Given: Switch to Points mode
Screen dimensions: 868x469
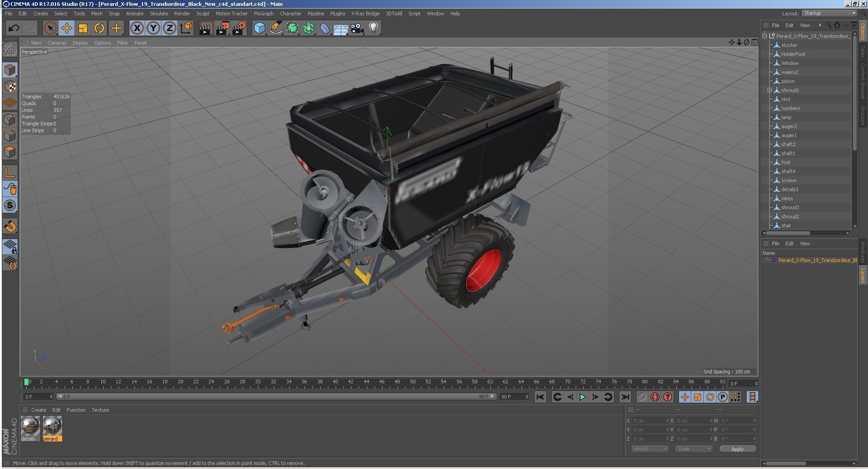Looking at the screenshot, I should (x=10, y=120).
